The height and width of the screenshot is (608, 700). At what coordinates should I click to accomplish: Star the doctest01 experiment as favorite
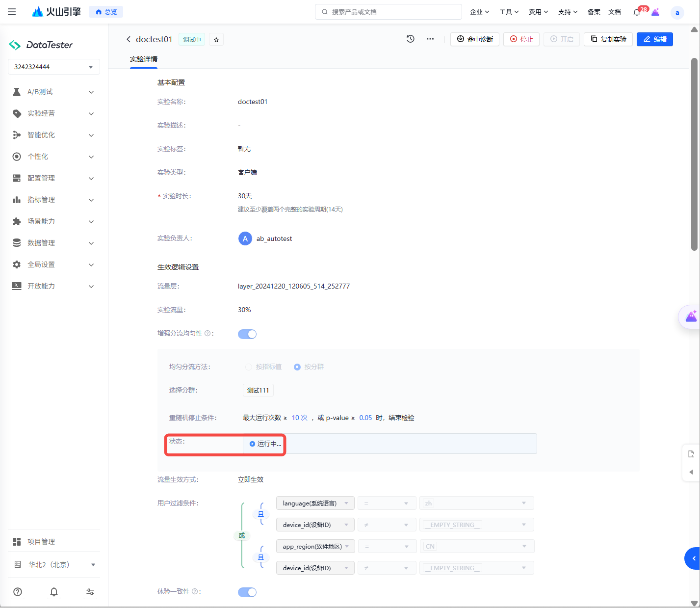[x=216, y=40]
